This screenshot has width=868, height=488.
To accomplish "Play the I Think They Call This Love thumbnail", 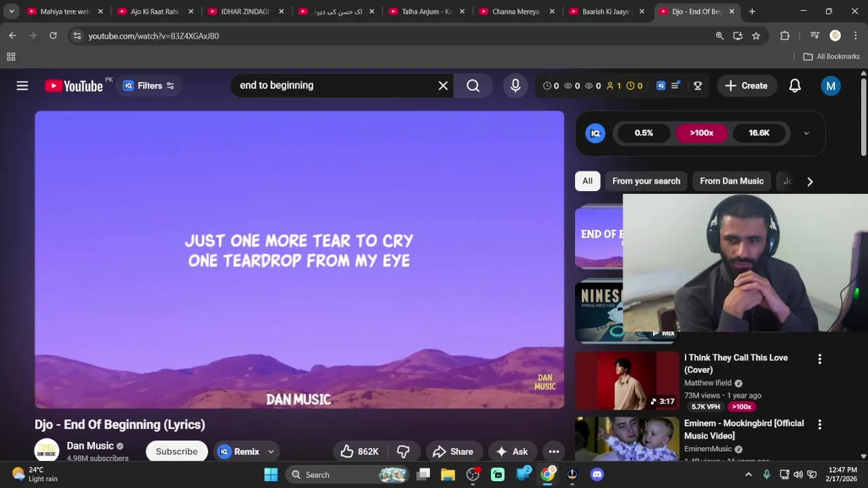I will tap(627, 380).
